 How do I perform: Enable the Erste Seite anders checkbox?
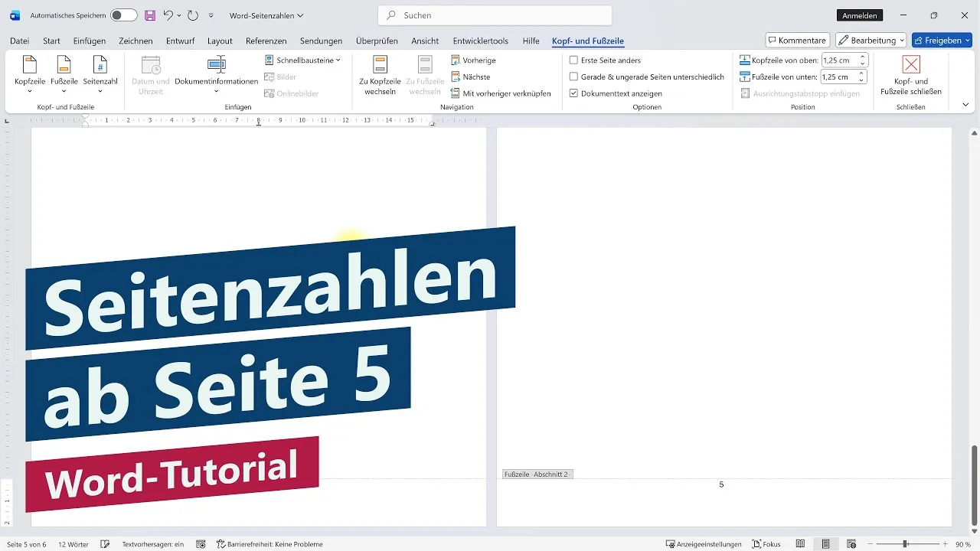pyautogui.click(x=574, y=60)
